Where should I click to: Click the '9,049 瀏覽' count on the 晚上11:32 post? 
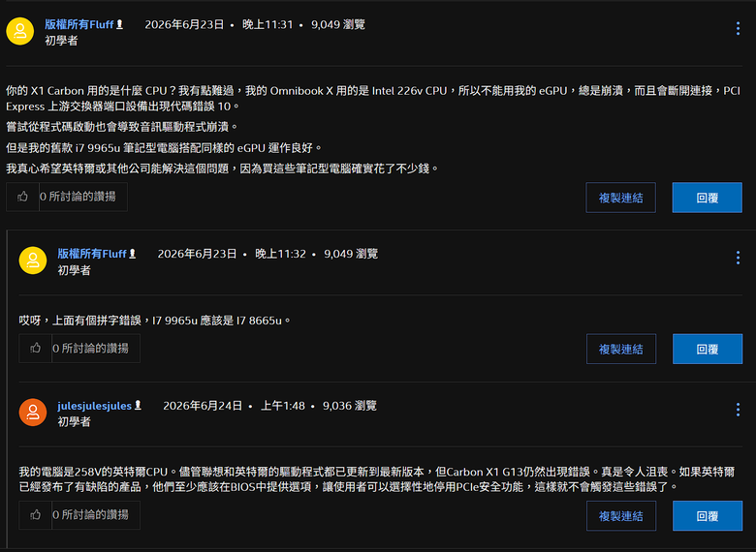point(351,254)
